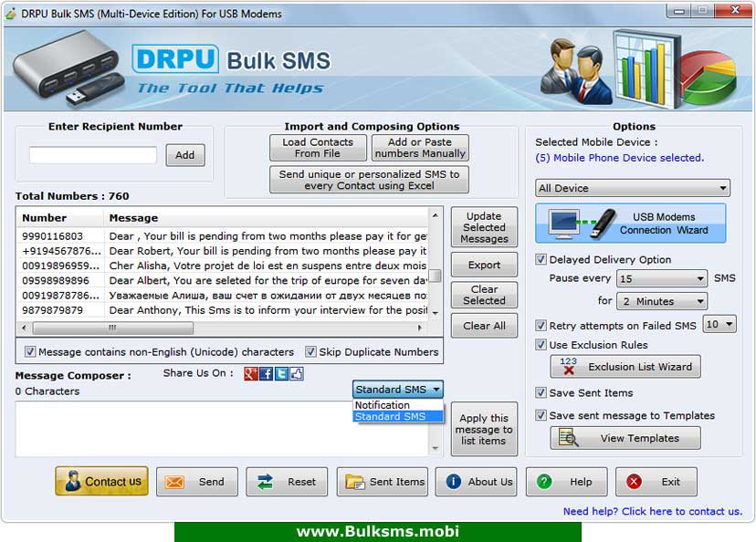The width and height of the screenshot is (756, 542).
Task: Disable Save Sent Items
Action: 541,393
